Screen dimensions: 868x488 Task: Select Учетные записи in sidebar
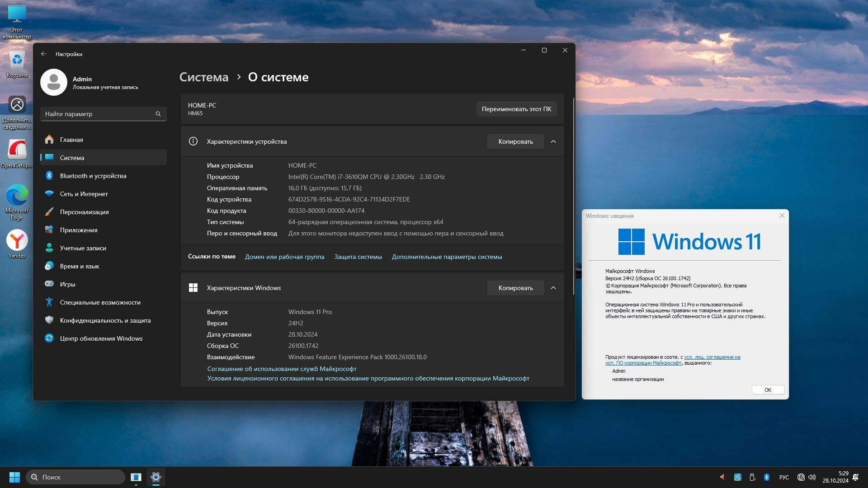[x=83, y=248]
